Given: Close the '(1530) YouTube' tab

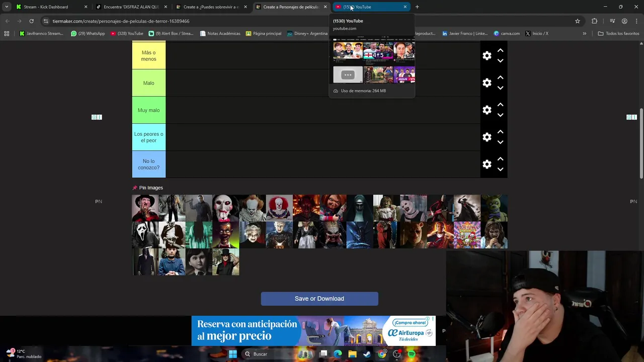Looking at the screenshot, I should pyautogui.click(x=405, y=7).
